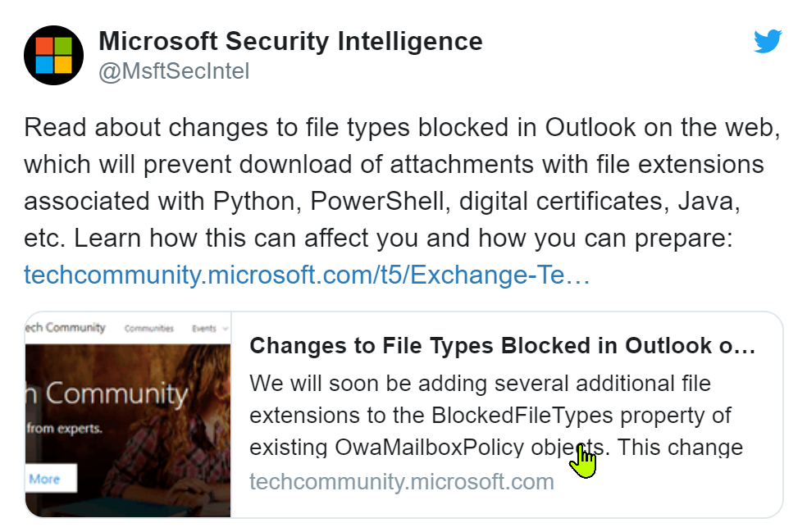The image size is (807, 532).
Task: Click the large Community heading on the banner
Action: [116, 393]
